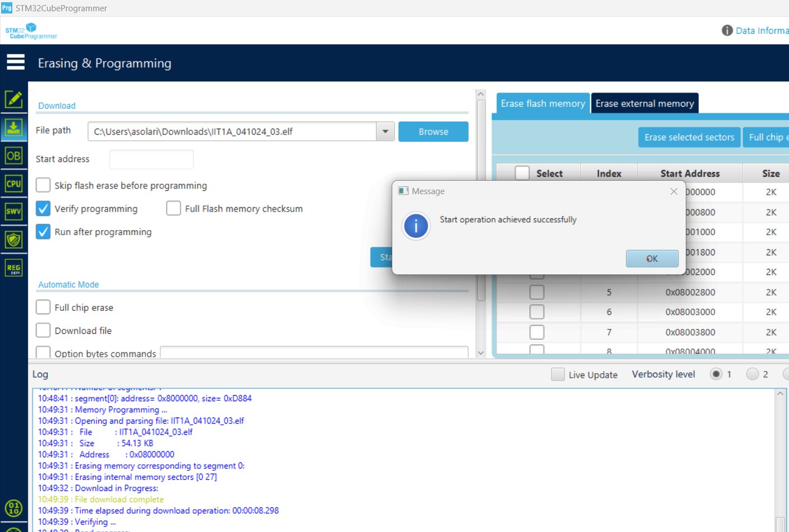Image resolution: width=789 pixels, height=532 pixels.
Task: Click address 0x08003800 cell
Action: click(x=690, y=332)
